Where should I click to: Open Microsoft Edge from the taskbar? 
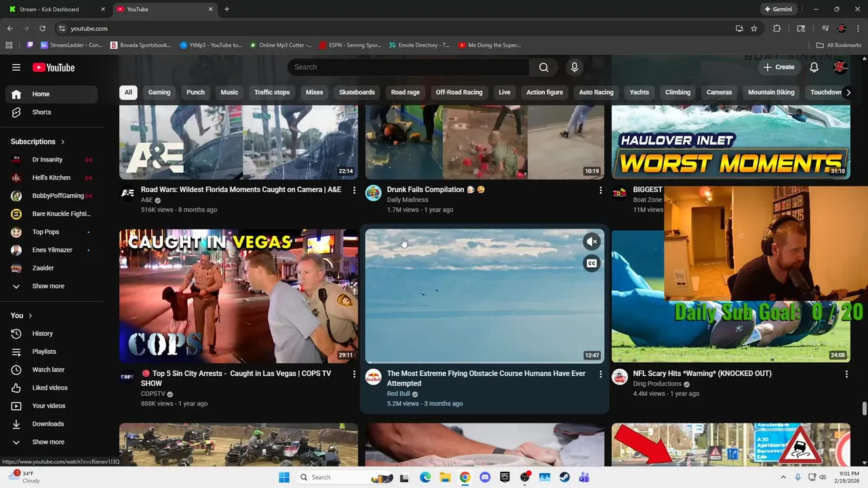point(425,477)
